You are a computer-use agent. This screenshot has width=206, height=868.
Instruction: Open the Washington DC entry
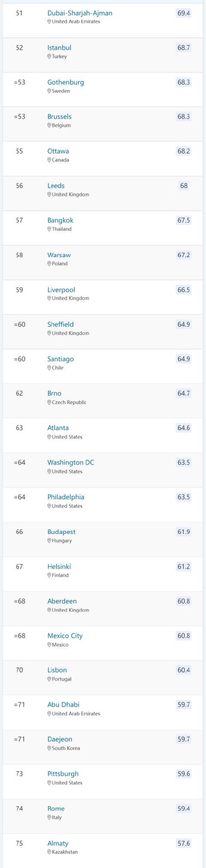(x=70, y=463)
